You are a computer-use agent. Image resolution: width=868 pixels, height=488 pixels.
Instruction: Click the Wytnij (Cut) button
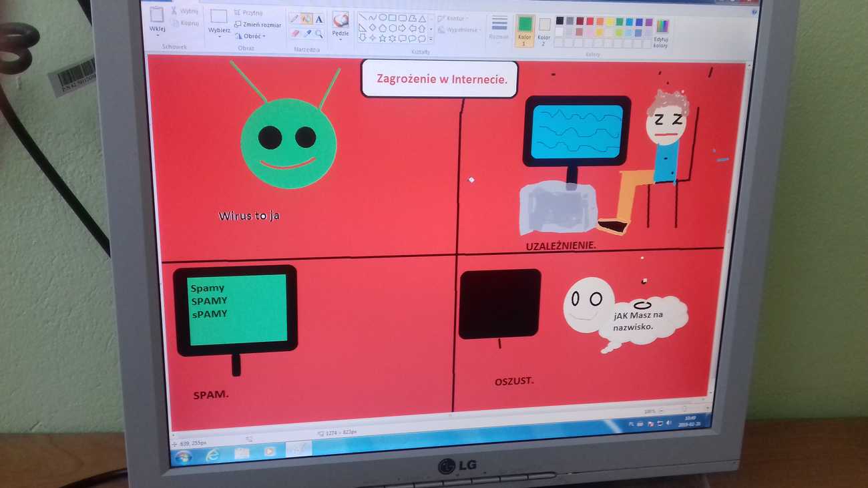coord(185,11)
